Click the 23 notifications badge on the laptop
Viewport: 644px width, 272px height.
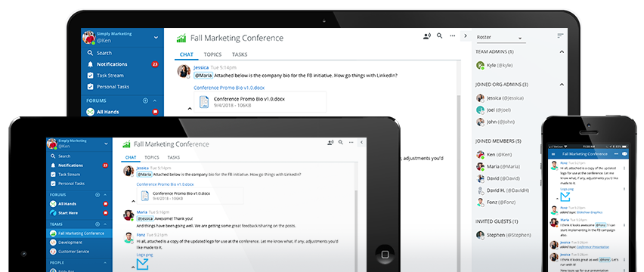[155, 64]
